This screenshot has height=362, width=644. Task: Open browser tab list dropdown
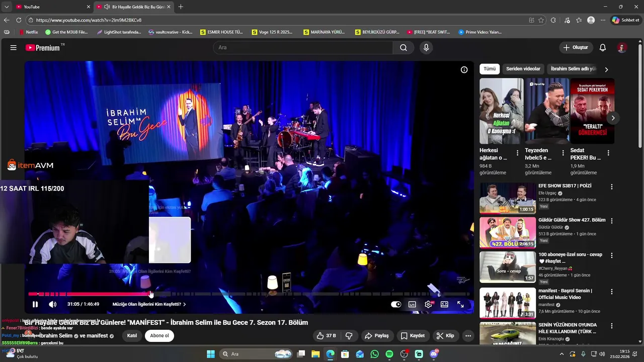(7, 7)
